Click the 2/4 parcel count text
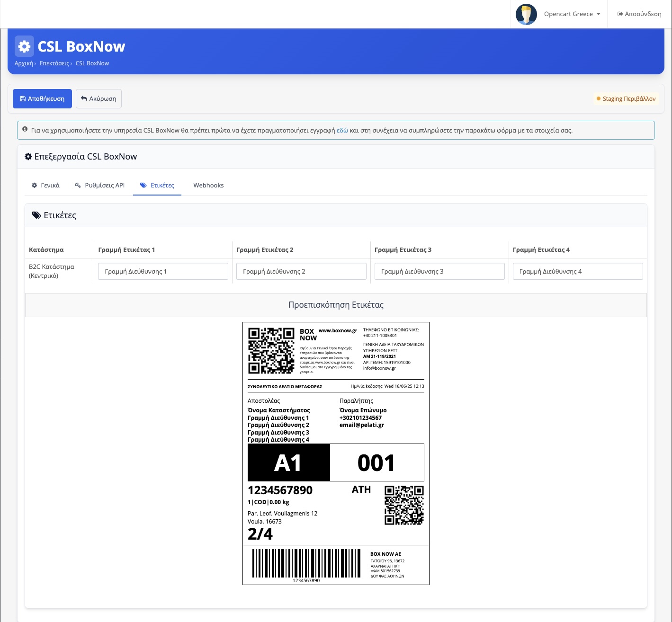The width and height of the screenshot is (672, 622). click(260, 534)
